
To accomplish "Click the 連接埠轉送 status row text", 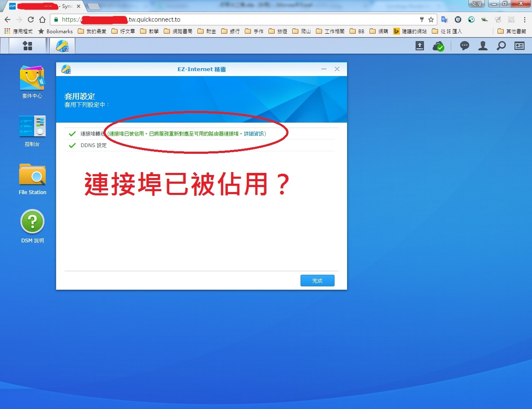I will (x=92, y=134).
